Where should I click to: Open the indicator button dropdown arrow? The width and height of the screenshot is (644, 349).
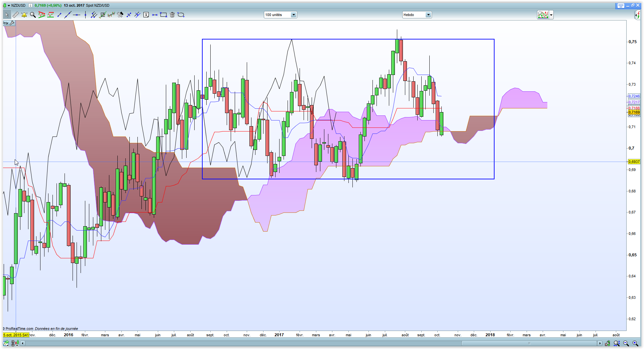coord(551,15)
